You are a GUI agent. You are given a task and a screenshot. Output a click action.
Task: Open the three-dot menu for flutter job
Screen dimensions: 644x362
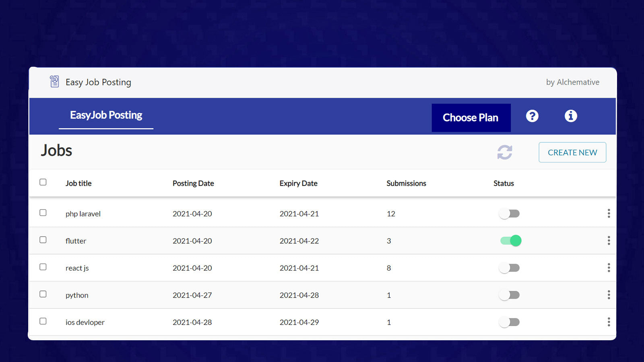tap(609, 241)
